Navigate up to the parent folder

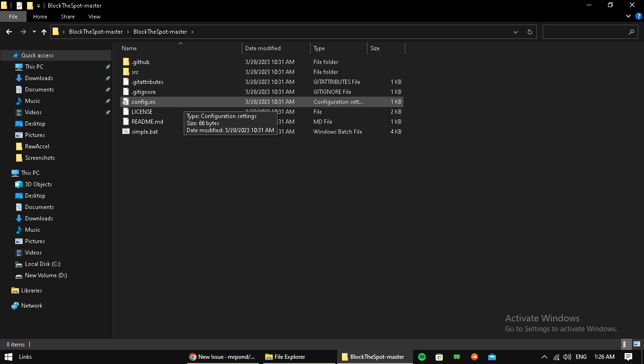click(x=44, y=32)
